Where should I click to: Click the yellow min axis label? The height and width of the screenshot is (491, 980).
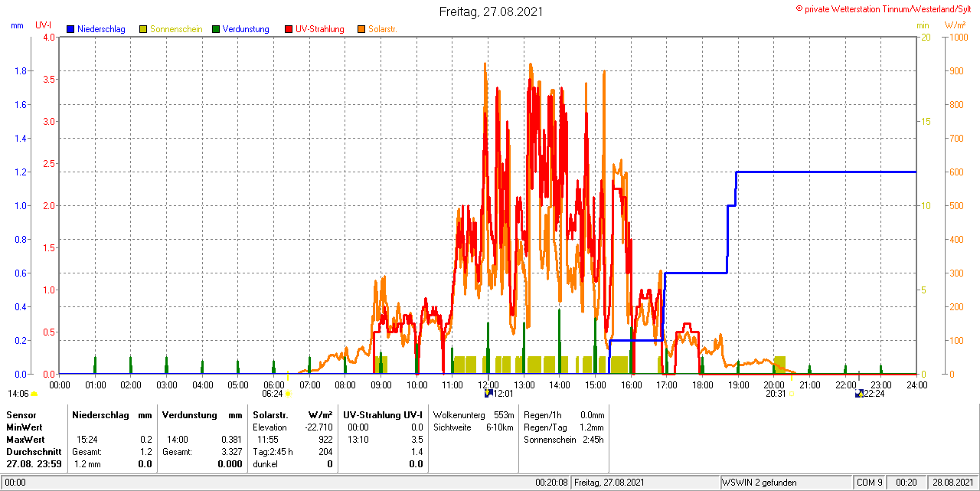point(923,25)
